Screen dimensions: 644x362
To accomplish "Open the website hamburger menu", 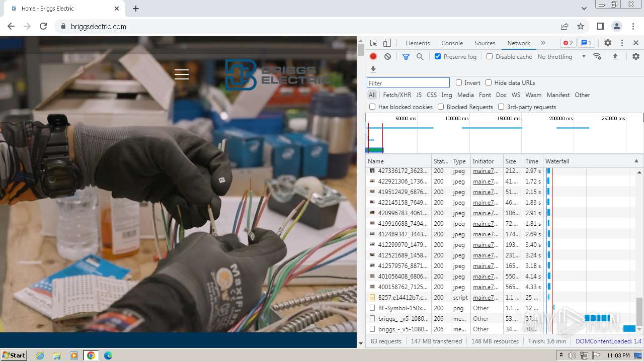I will [182, 74].
